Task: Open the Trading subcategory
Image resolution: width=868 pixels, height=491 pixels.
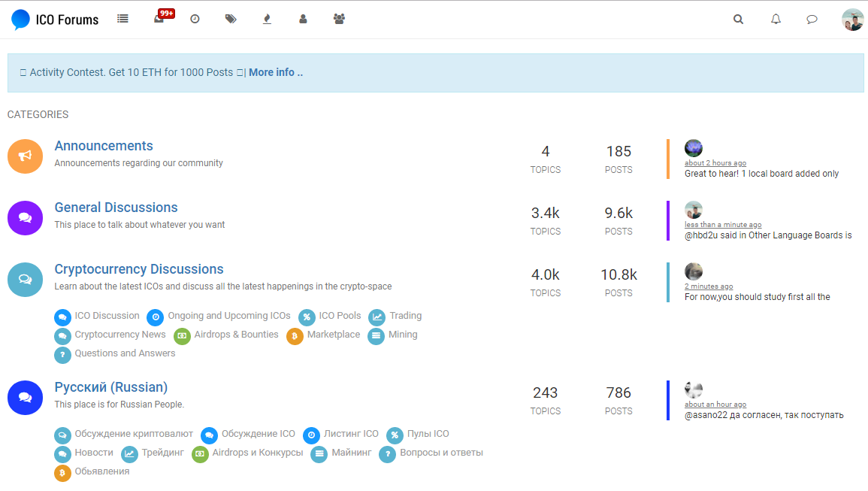Action: click(405, 315)
